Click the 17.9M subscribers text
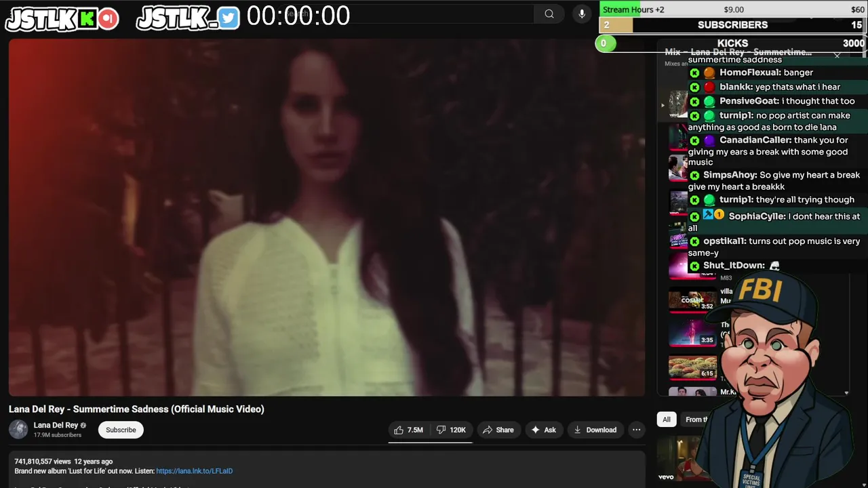868x488 pixels. point(58,435)
